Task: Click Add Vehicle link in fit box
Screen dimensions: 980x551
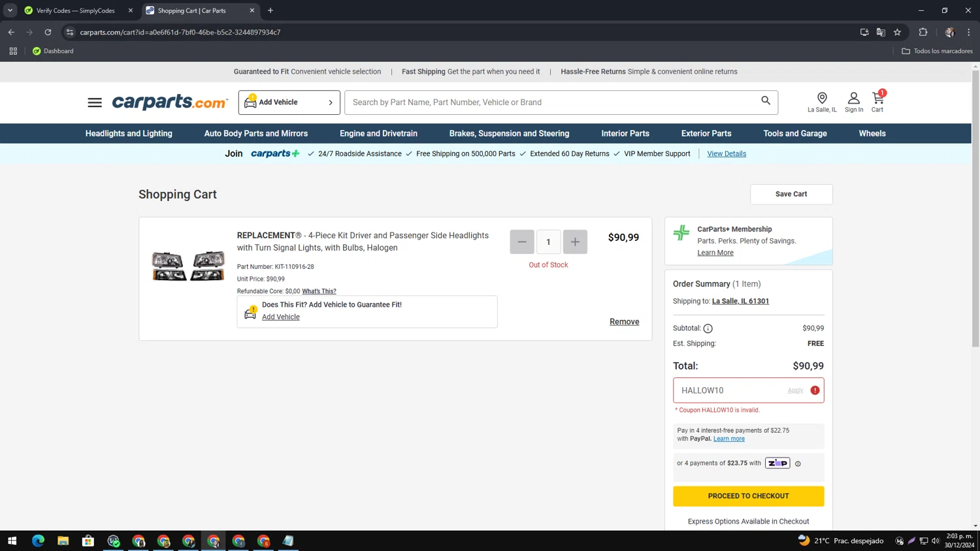Action: click(281, 317)
